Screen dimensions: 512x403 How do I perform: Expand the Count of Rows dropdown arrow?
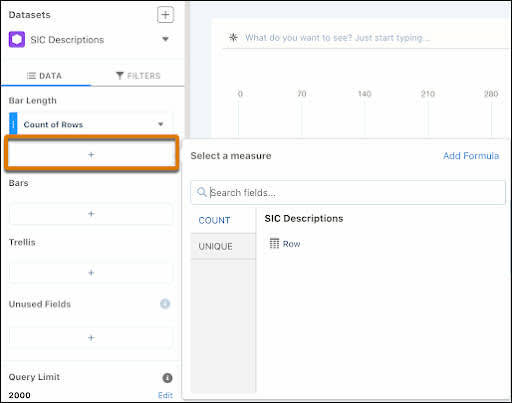tap(160, 124)
